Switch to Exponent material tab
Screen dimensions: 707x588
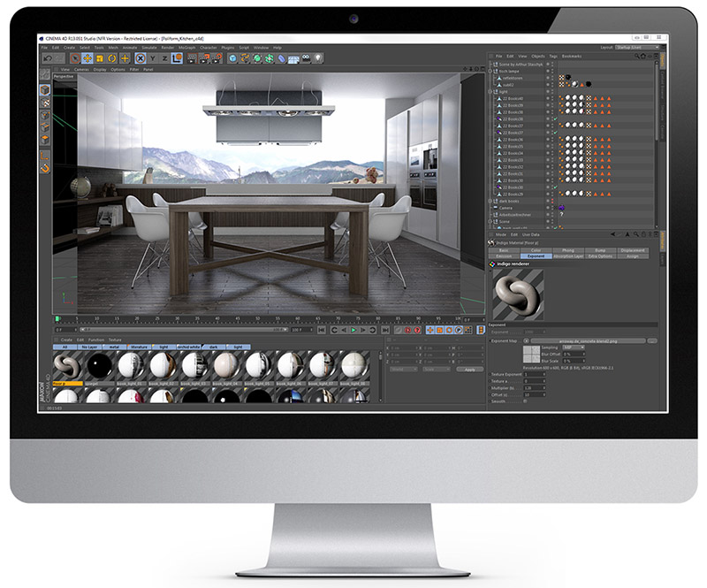536,256
